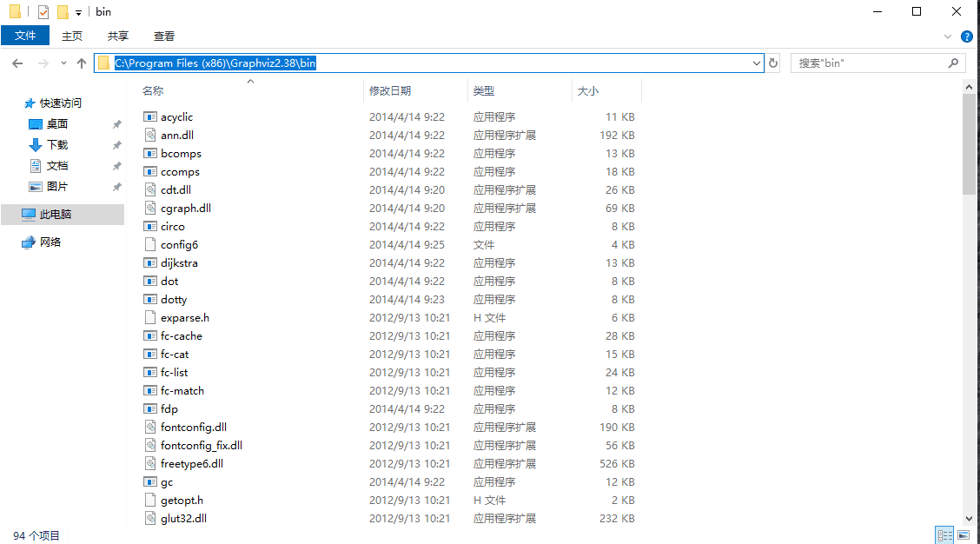Click the file list scroll up arrow

[x=969, y=87]
